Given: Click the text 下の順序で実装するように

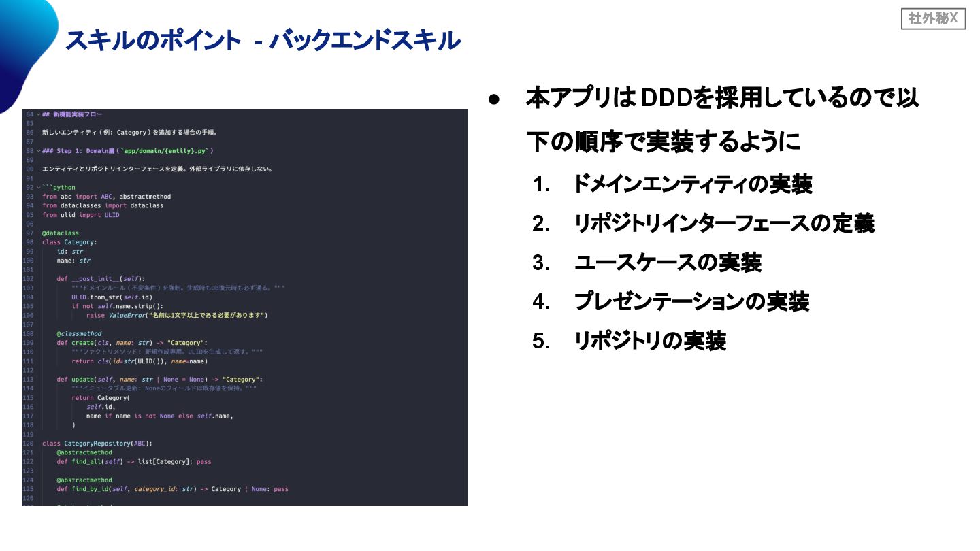Looking at the screenshot, I should tap(663, 141).
